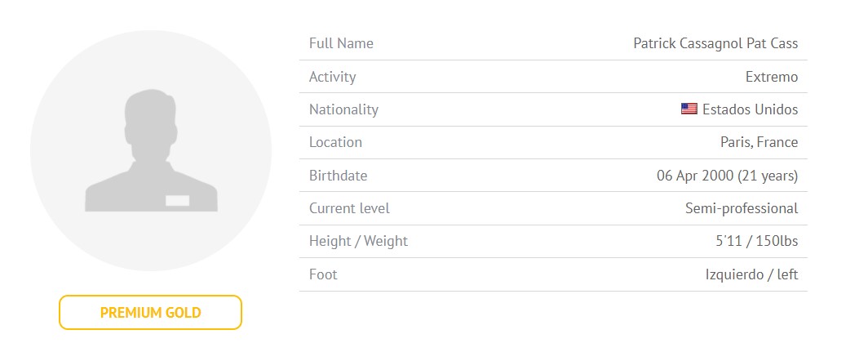Click the PREMIUM GOLD badge button
Viewport: 868px width, 361px height.
(151, 312)
